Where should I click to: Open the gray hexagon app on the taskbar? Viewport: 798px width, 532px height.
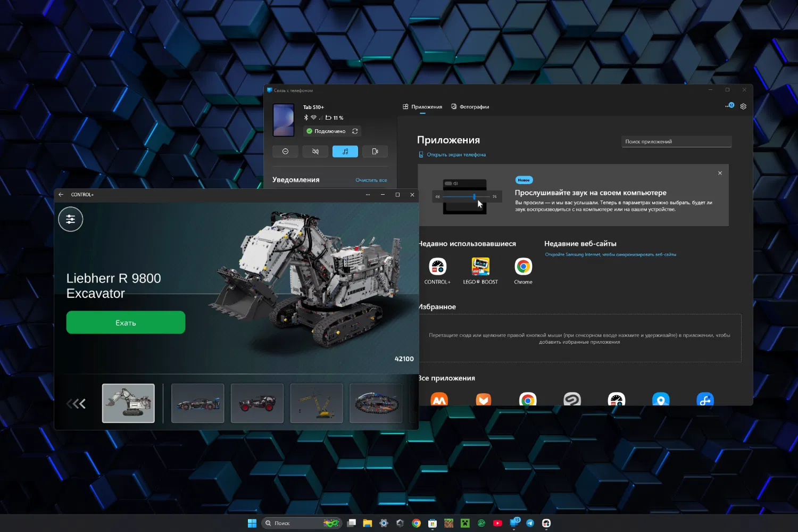(x=400, y=523)
